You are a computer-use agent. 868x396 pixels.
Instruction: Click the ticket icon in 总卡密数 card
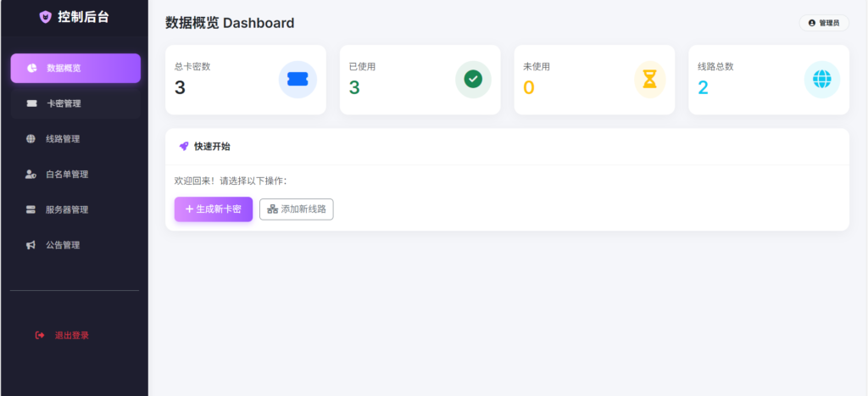coord(298,79)
